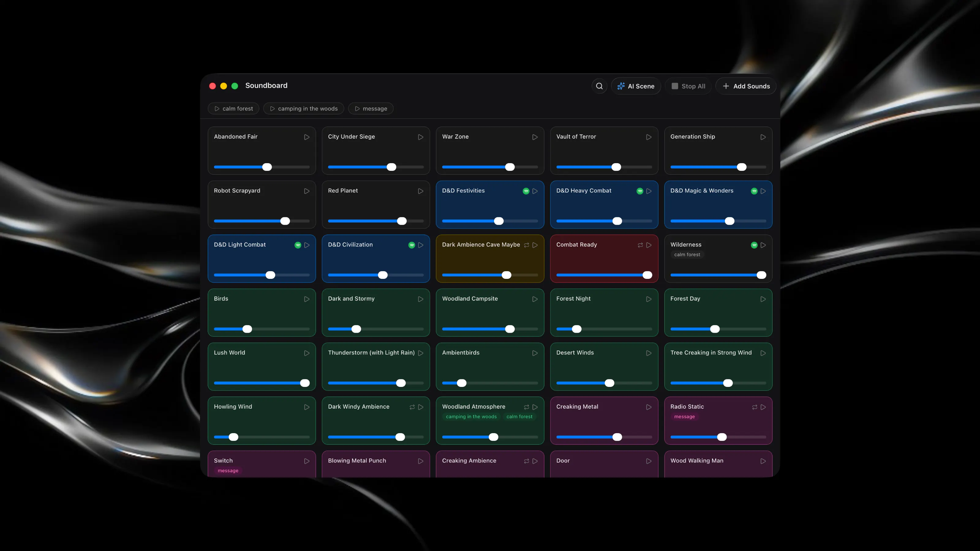Play the Desert Winds sound
980x551 pixels.
tap(649, 353)
